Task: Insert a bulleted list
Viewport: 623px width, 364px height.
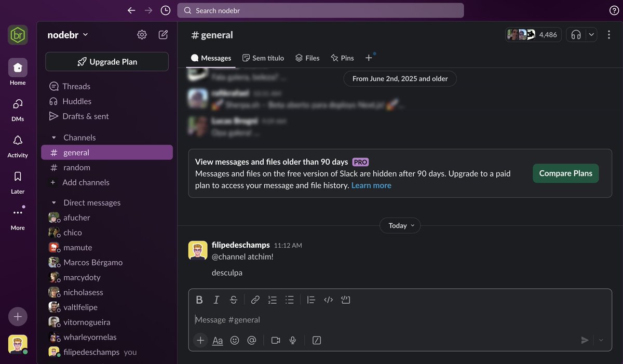Action: [290, 300]
